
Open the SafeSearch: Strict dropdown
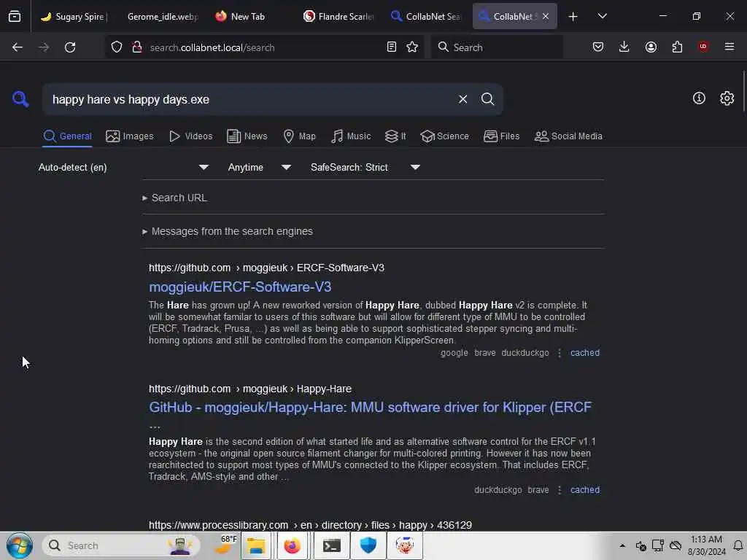coord(365,167)
